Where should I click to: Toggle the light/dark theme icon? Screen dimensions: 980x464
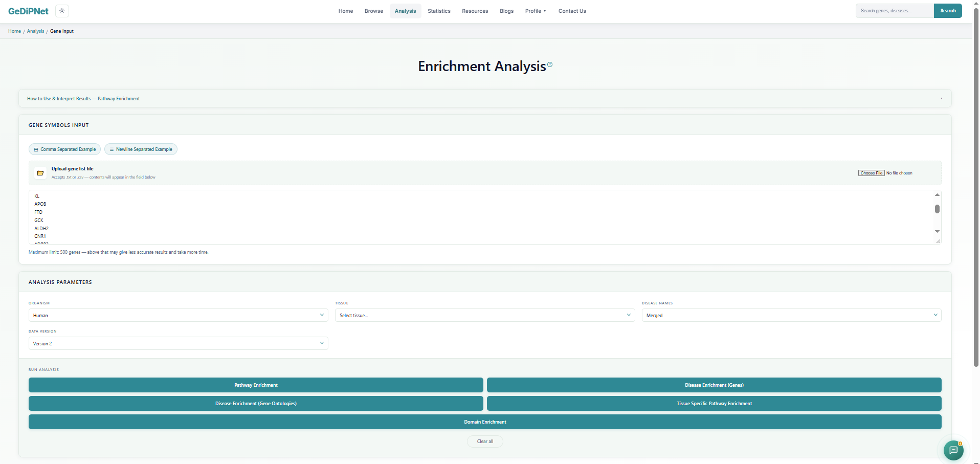(x=62, y=11)
